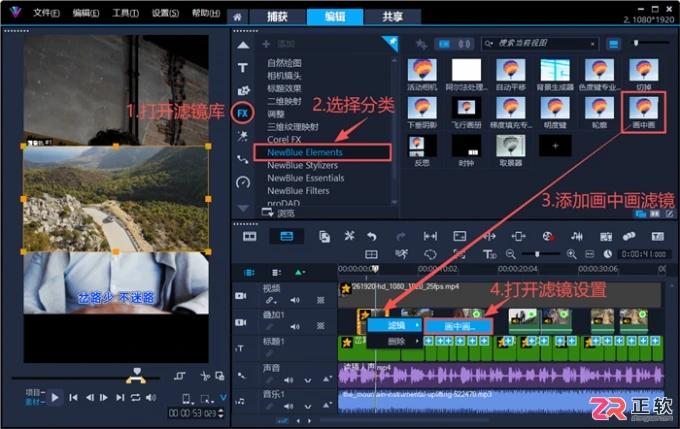680x429 pixels.
Task: Switch preview to 项目 mode
Action: click(35, 393)
